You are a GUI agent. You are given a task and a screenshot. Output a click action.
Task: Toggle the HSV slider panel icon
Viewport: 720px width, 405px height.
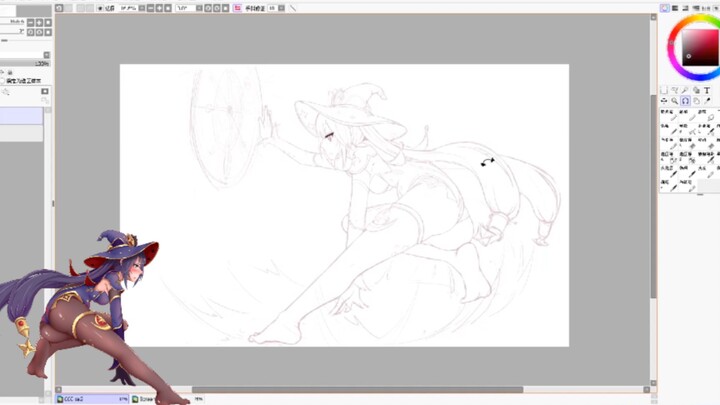point(685,8)
